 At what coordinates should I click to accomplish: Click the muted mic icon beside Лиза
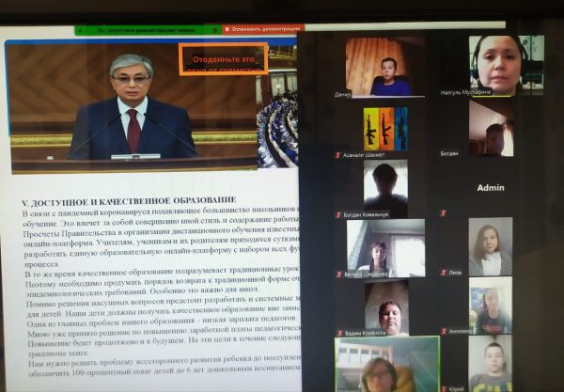[x=443, y=272]
